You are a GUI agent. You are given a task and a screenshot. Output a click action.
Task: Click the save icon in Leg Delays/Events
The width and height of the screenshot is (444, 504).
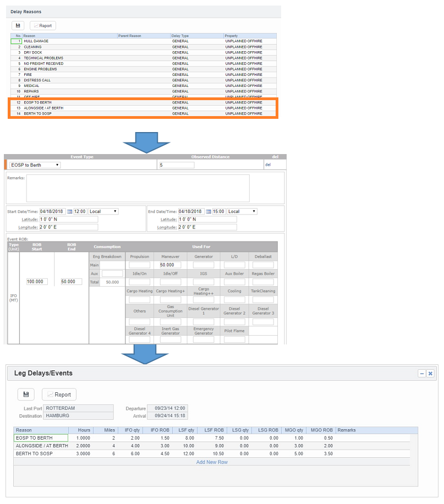pos(26,395)
